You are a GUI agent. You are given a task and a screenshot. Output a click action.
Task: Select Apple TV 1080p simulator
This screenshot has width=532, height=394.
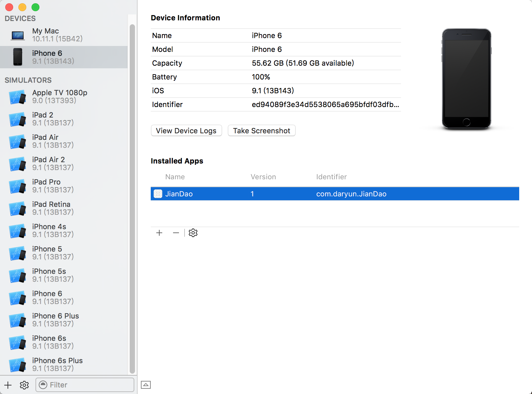click(x=64, y=97)
